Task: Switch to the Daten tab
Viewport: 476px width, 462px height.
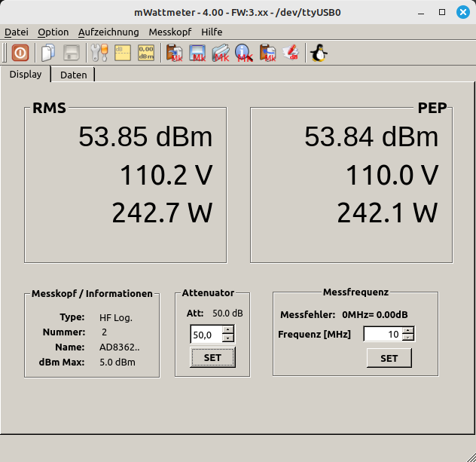Action: tap(73, 75)
